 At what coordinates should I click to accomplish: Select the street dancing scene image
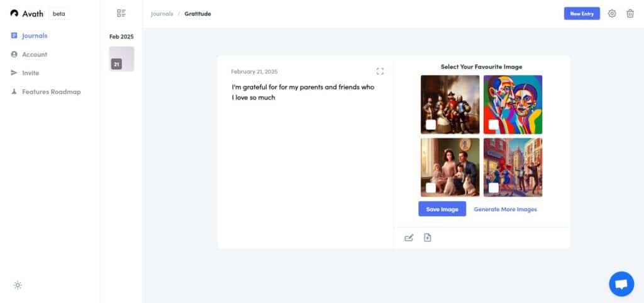(513, 168)
